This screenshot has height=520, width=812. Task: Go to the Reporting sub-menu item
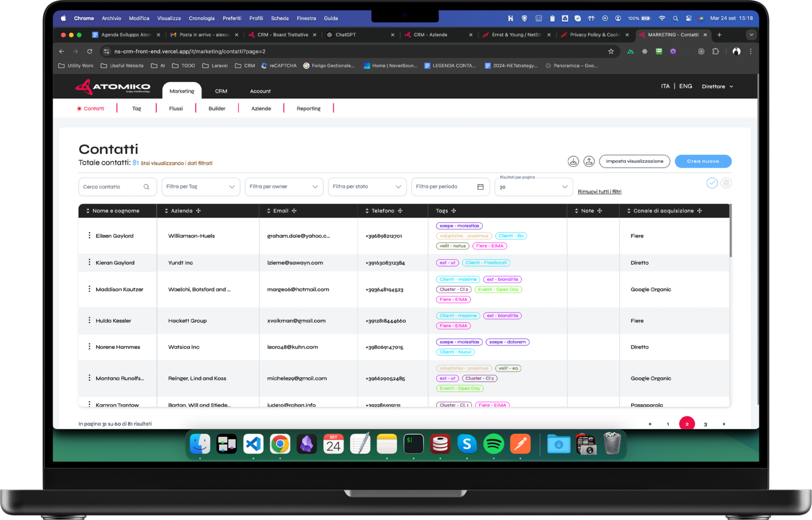click(308, 109)
